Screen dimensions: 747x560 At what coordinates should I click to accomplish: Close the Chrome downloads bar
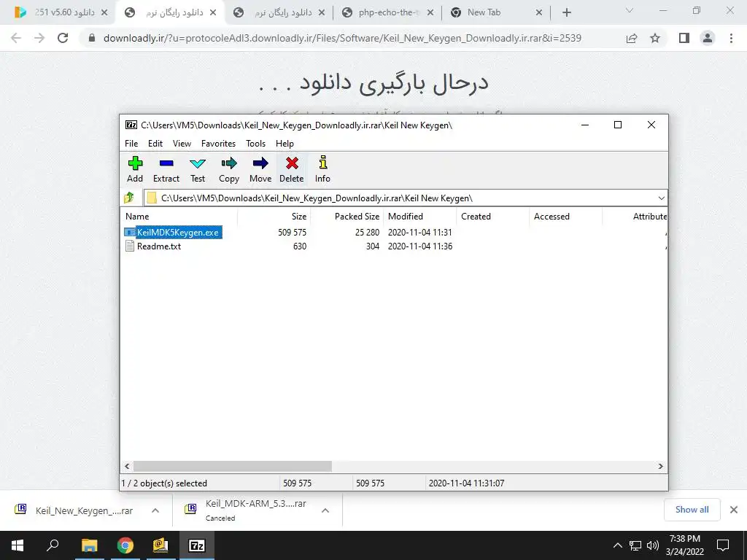[x=734, y=510]
